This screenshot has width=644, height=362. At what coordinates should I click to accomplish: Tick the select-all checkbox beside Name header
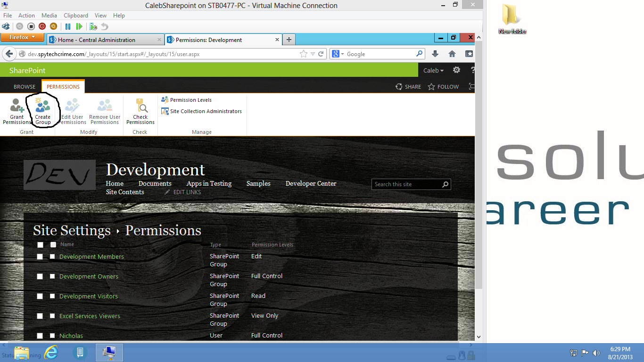point(53,245)
